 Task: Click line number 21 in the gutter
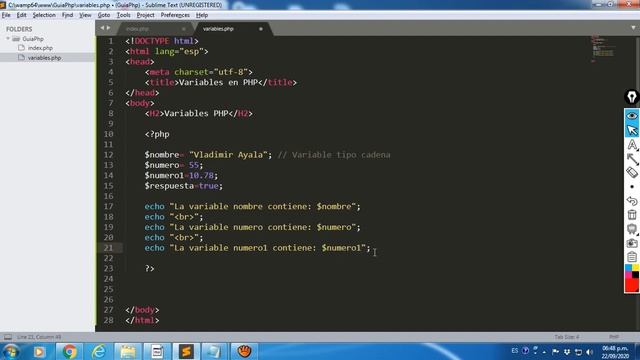coord(108,248)
